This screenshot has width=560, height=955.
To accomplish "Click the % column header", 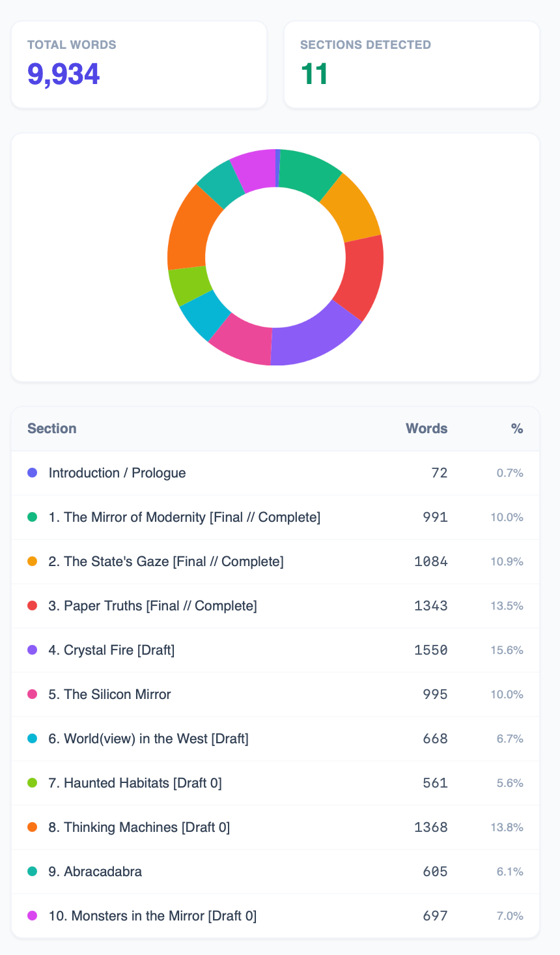I will (517, 429).
